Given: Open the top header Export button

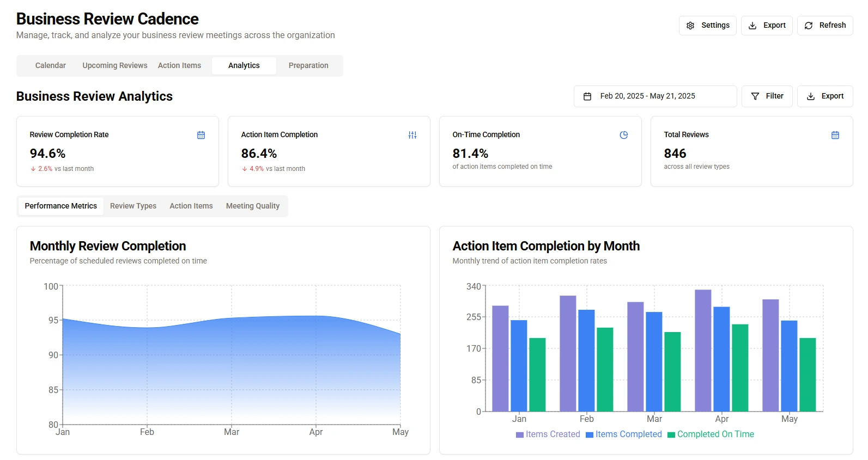Looking at the screenshot, I should pyautogui.click(x=767, y=26).
